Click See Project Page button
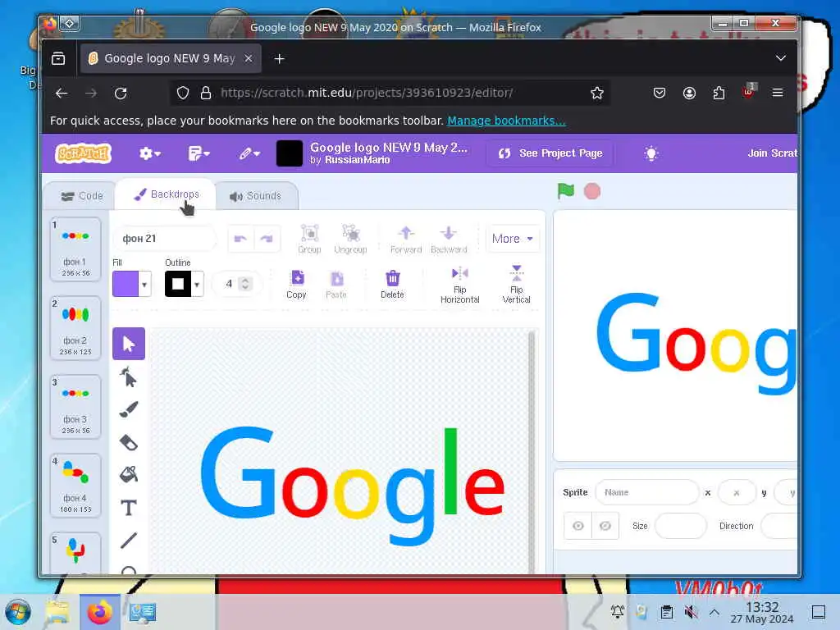The image size is (840, 630). coord(550,153)
